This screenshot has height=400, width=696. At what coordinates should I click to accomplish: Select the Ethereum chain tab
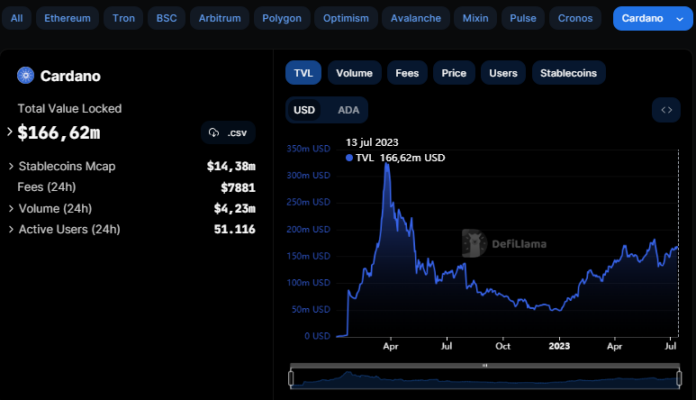pyautogui.click(x=67, y=18)
